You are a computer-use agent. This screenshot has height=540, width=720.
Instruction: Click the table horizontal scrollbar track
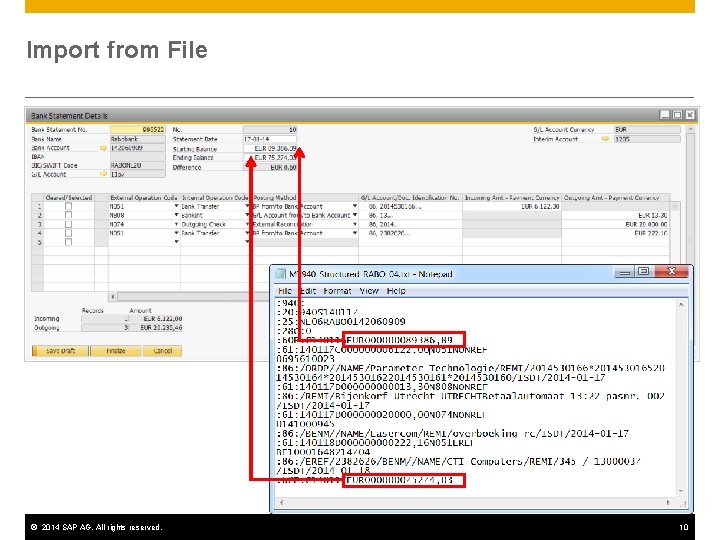click(193, 297)
